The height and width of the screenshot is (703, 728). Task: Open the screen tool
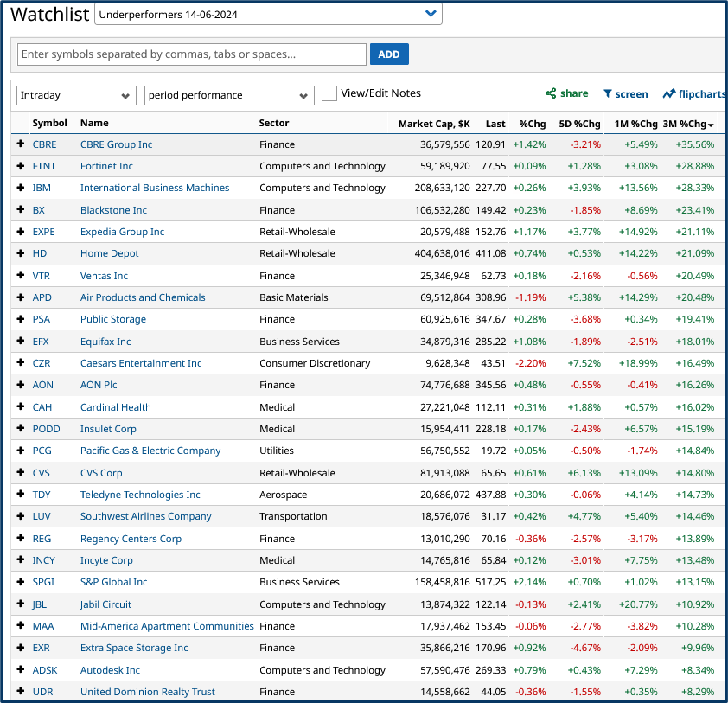coord(625,93)
